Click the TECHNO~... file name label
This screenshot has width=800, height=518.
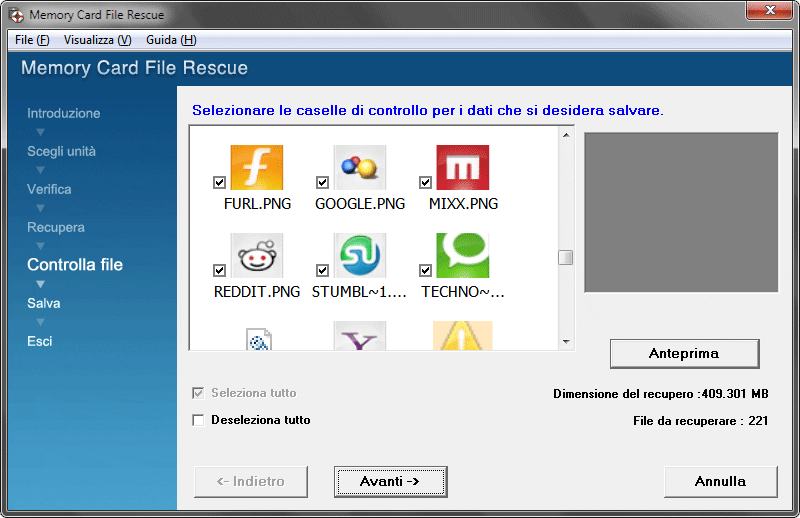coord(463,291)
